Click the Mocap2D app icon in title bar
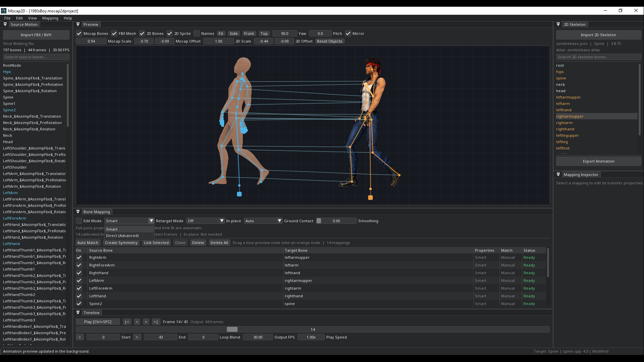Viewport: 644px width, 362px height. pos(4,11)
